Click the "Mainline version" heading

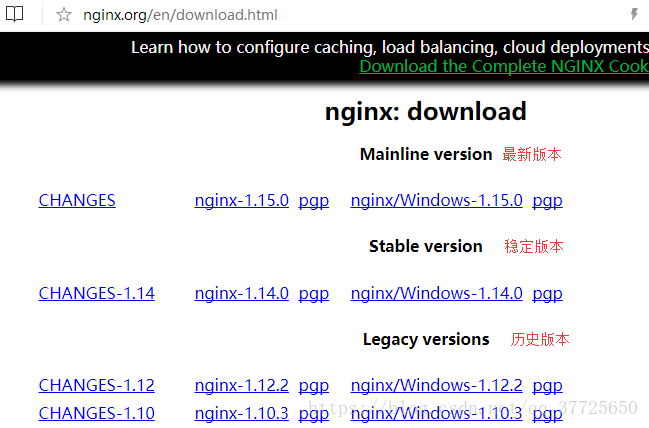point(426,154)
